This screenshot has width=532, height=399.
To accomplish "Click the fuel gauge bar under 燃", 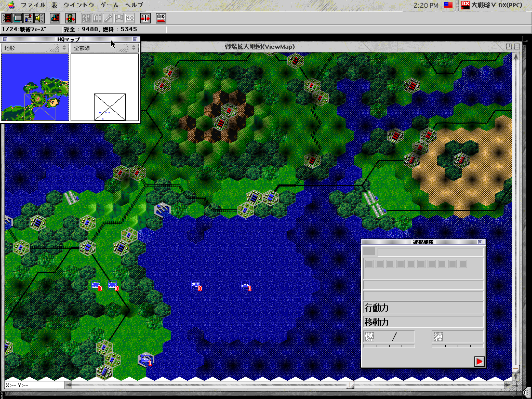I will (389, 345).
